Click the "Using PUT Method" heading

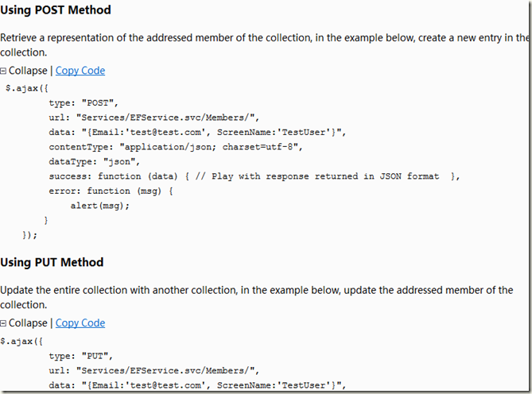pos(52,263)
